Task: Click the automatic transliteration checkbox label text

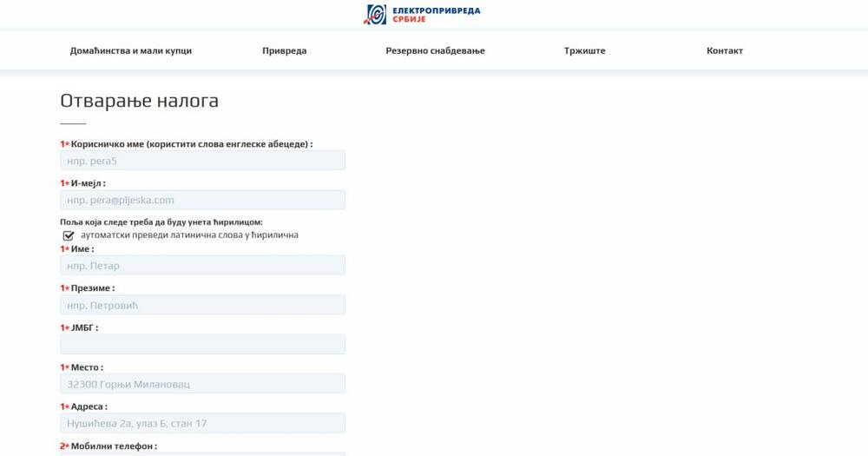Action: [189, 235]
